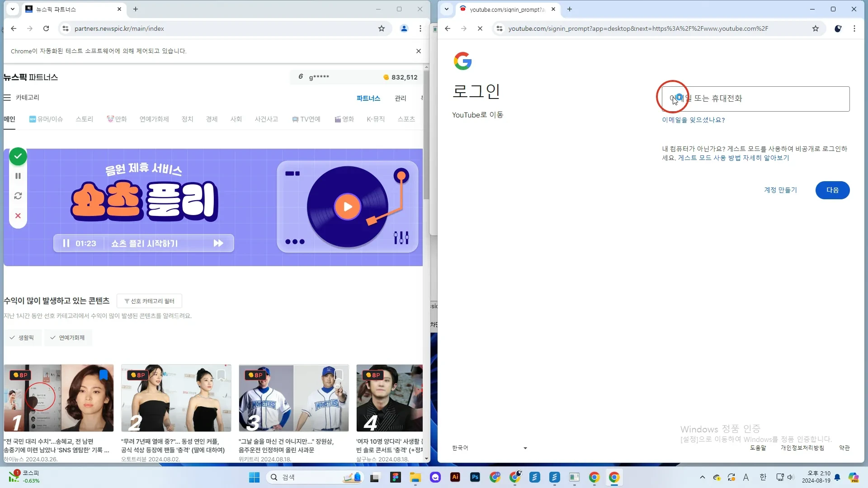
Task: Open tab search dropdown in the Newspic window
Action: [13, 9]
